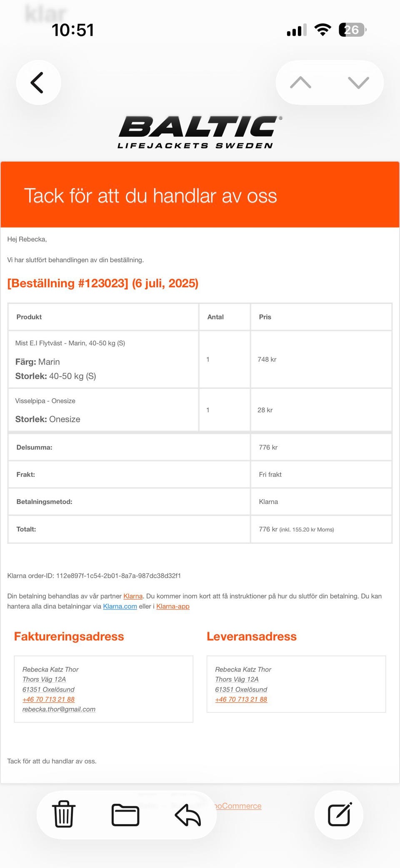
Task: Go to previous email with up chevron
Action: [x=300, y=83]
